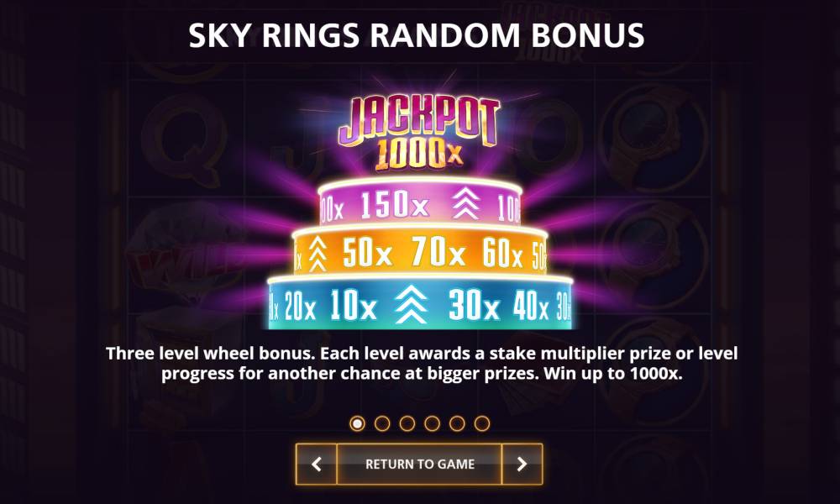Viewport: 840px width, 504px height.
Task: Click the large 30x prize on blue ring
Action: pos(474,305)
